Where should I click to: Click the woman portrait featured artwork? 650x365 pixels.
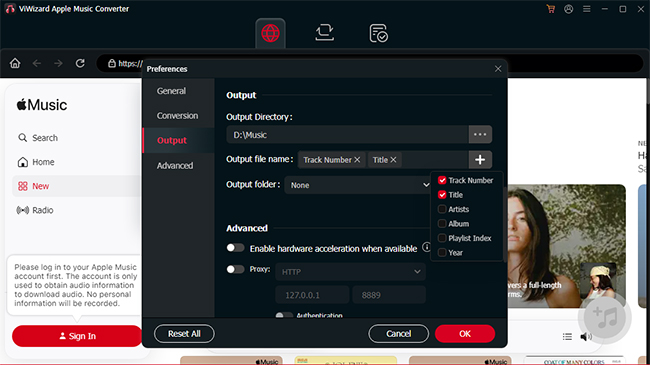[x=566, y=246]
